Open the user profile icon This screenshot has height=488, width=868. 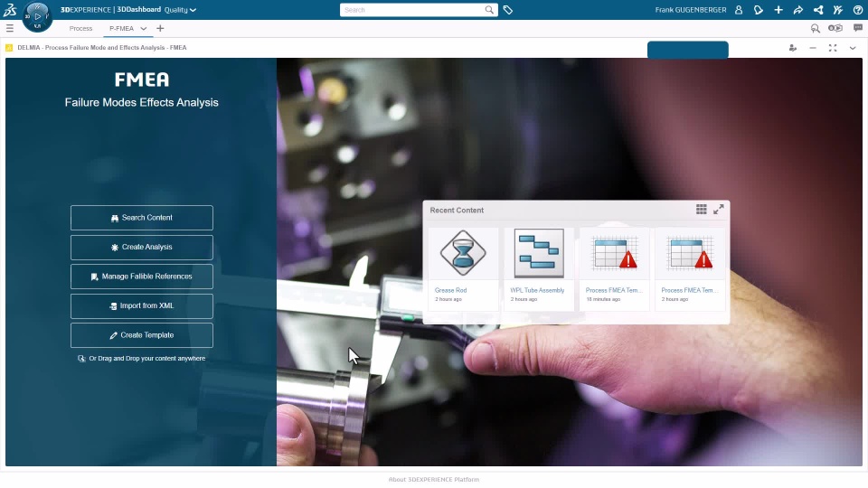coord(739,10)
